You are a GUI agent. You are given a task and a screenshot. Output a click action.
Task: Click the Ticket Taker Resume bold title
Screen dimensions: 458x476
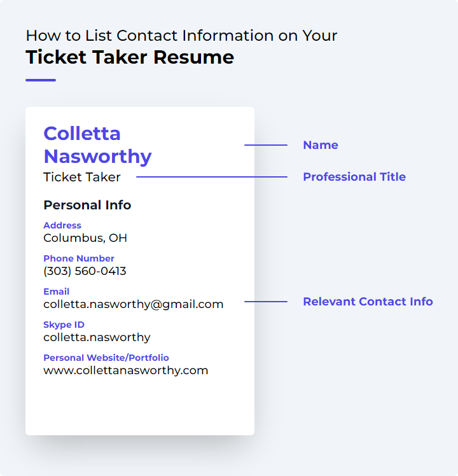point(130,57)
